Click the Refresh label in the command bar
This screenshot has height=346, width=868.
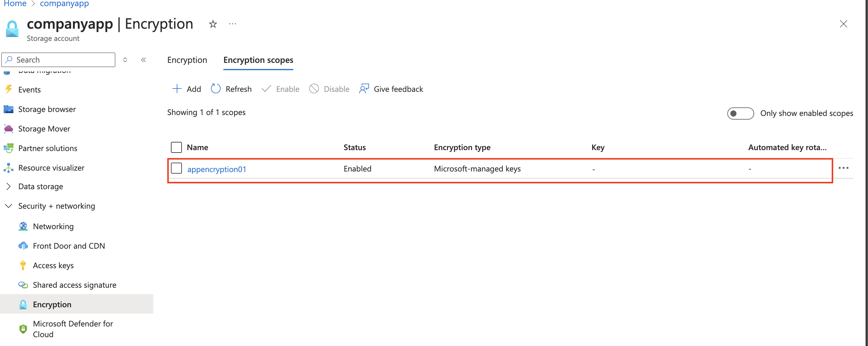tap(239, 89)
